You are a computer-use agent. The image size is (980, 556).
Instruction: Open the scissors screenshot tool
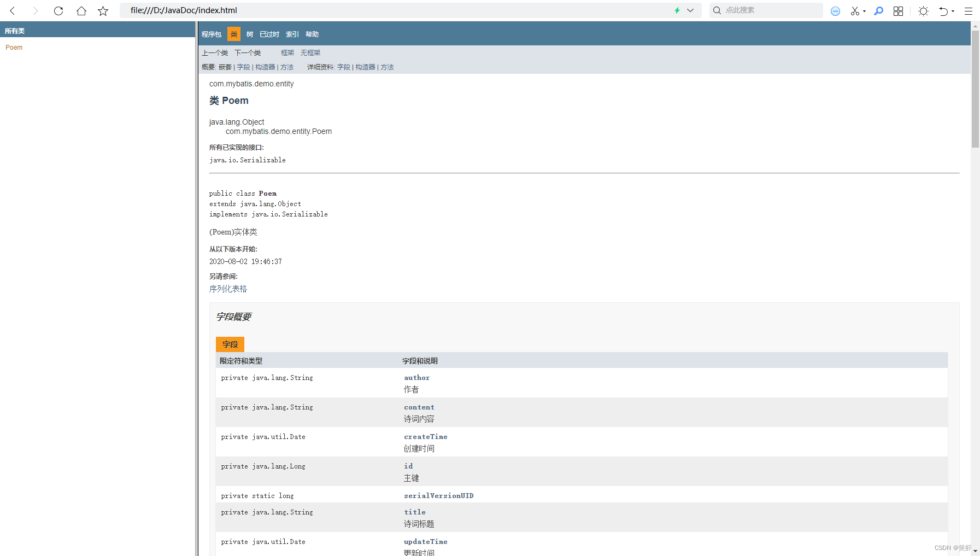[x=854, y=10]
